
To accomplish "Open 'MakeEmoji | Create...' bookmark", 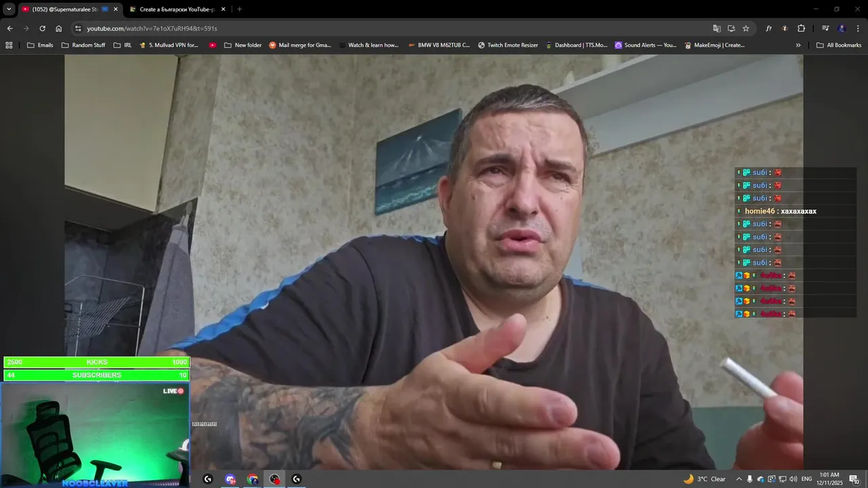I will pos(715,45).
